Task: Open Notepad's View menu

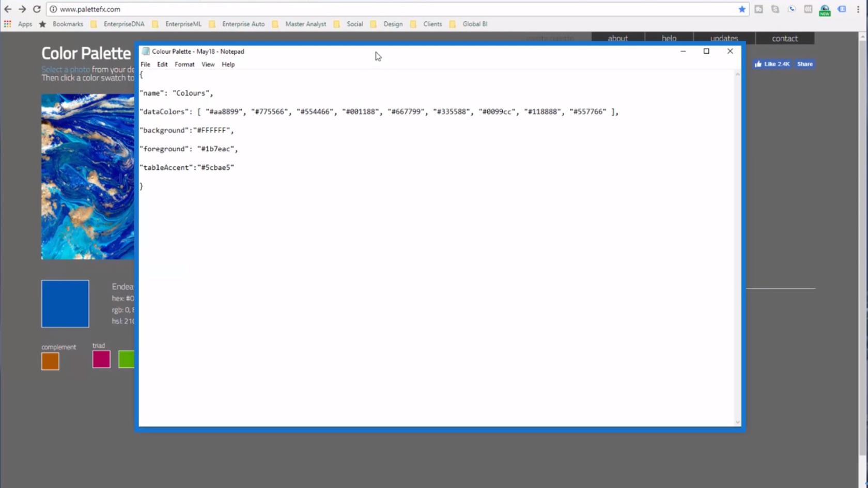Action: click(x=208, y=65)
